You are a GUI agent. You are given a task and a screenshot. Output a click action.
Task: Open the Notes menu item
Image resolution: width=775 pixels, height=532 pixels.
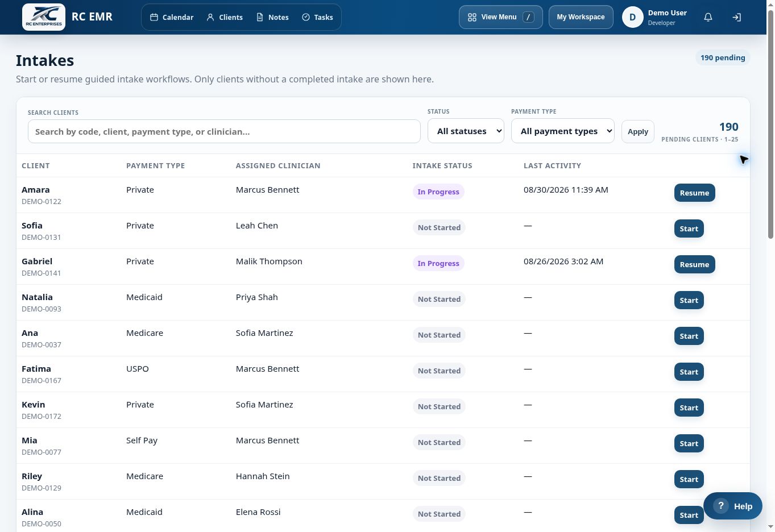click(272, 17)
